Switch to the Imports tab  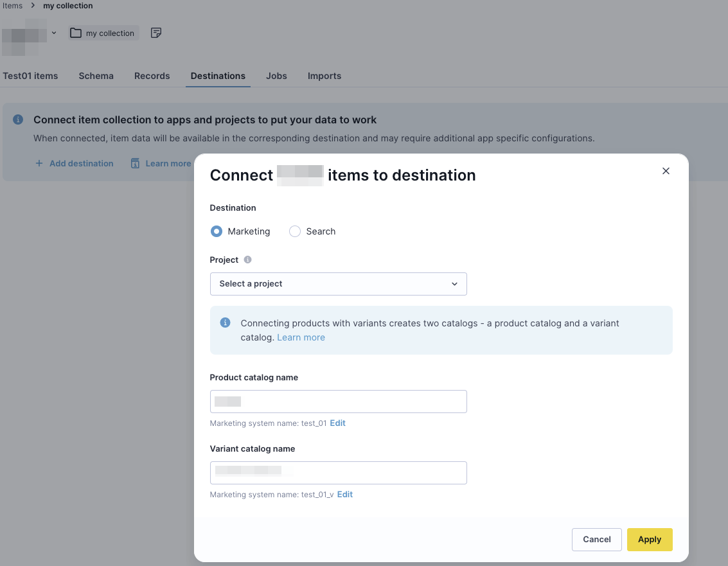tap(324, 76)
